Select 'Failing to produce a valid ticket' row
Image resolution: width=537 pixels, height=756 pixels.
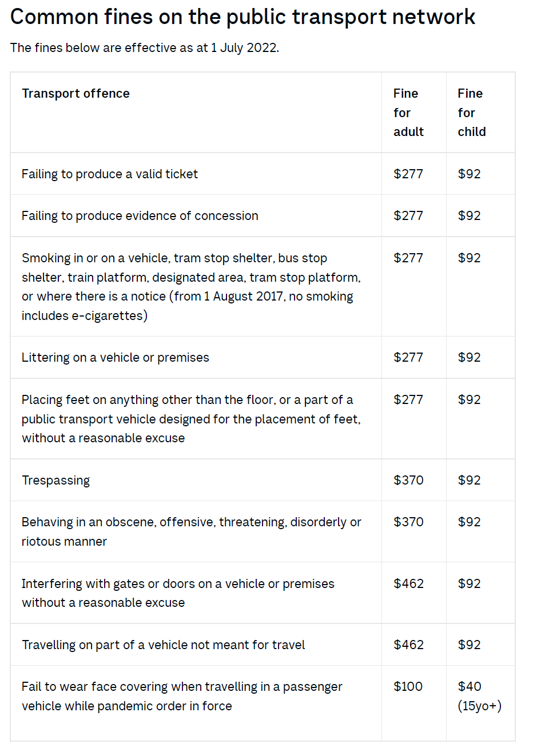coord(262,174)
